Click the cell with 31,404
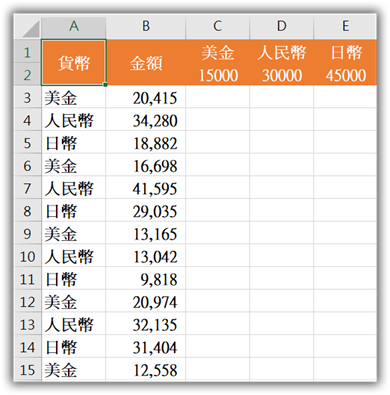390x395 pixels. click(x=146, y=347)
